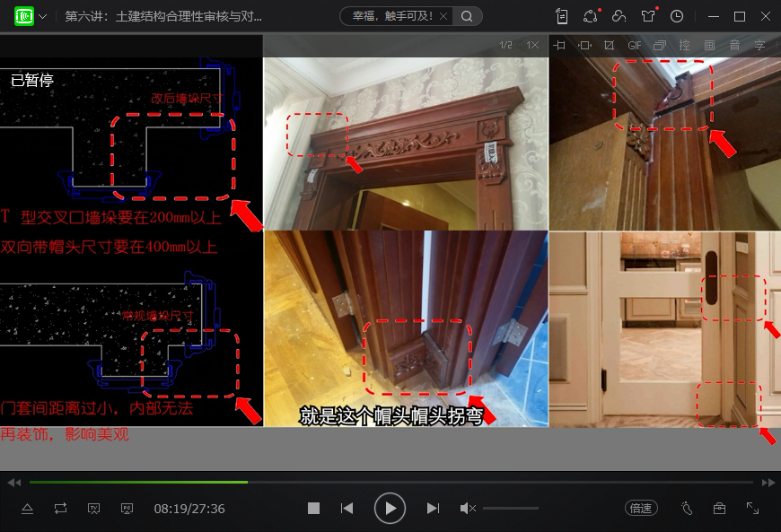Minimize the player window

pyautogui.click(x=714, y=16)
